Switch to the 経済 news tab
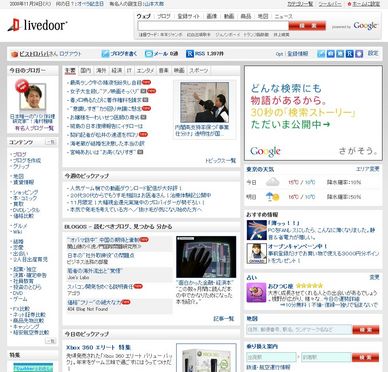The width and height of the screenshot is (388, 372). (117, 71)
